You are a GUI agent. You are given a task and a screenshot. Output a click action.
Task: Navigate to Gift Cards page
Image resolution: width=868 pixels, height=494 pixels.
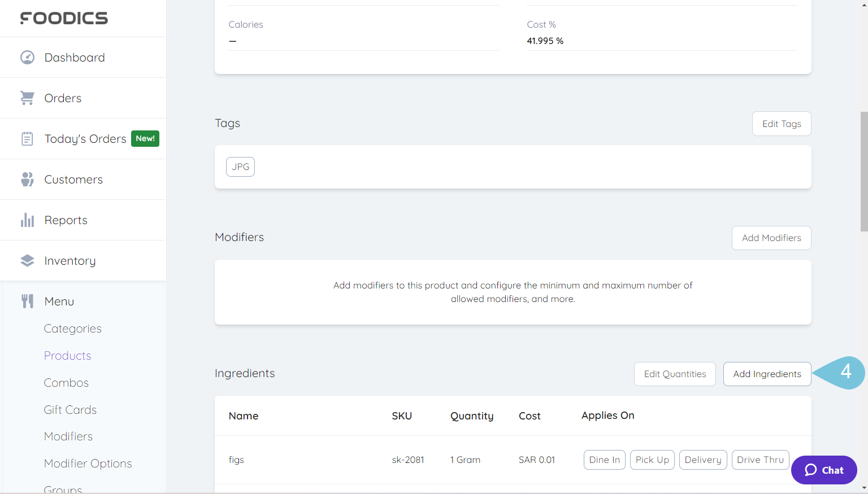pyautogui.click(x=71, y=410)
